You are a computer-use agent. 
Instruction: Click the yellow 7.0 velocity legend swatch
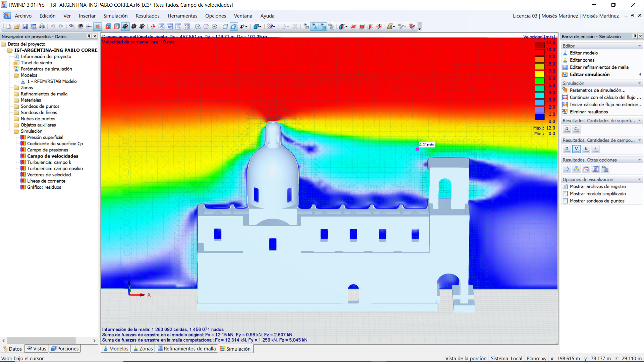pyautogui.click(x=539, y=74)
